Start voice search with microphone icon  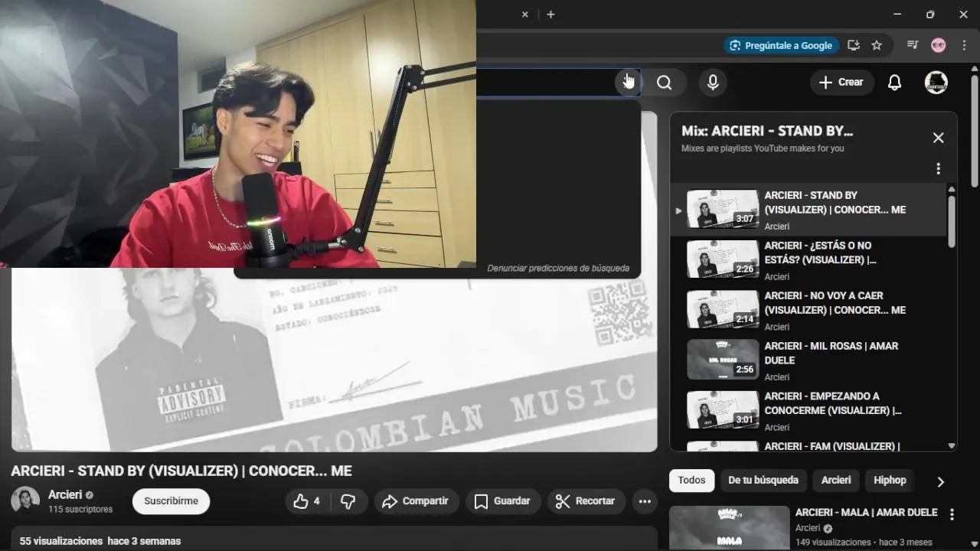tap(713, 83)
